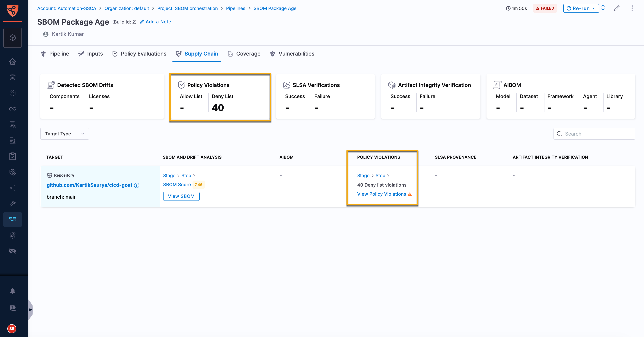Open the module selector cube icon
The height and width of the screenshot is (337, 644).
point(12,38)
